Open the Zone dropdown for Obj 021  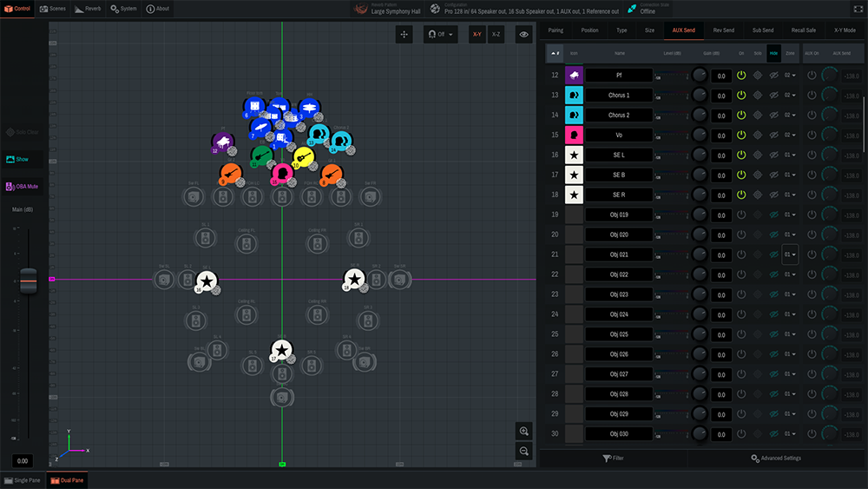[790, 254]
